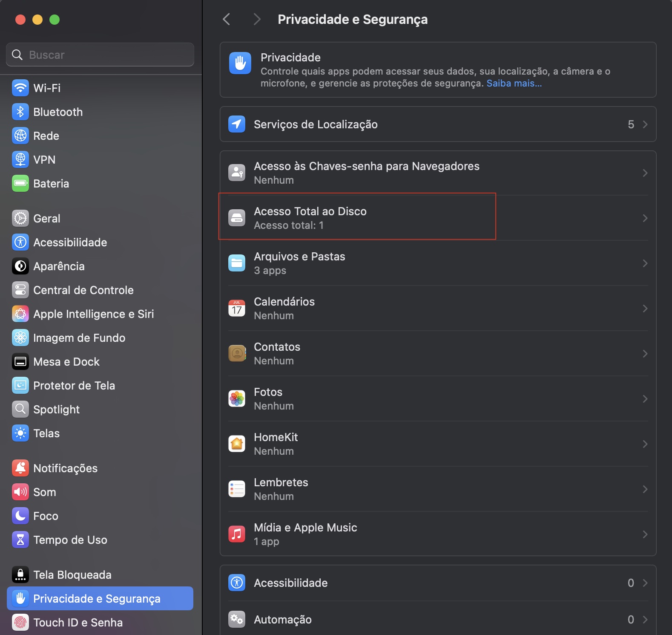Expand the Calendários row chevron
The height and width of the screenshot is (635, 672).
click(645, 309)
